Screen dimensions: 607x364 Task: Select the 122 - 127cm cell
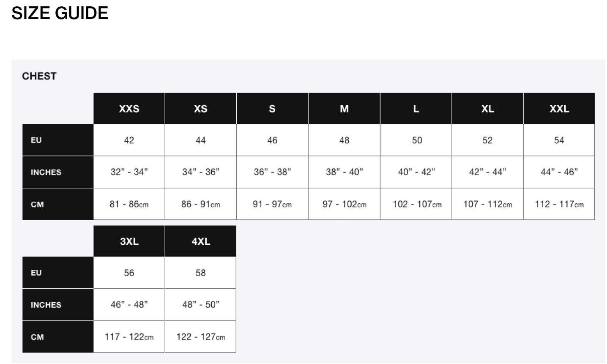201,337
